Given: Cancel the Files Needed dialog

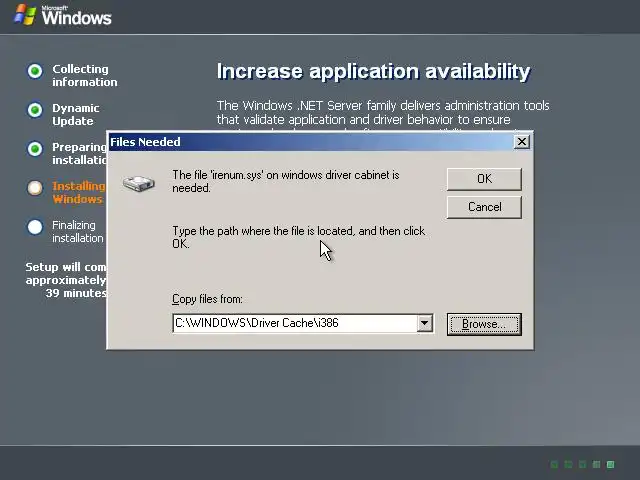Looking at the screenshot, I should click(x=484, y=207).
